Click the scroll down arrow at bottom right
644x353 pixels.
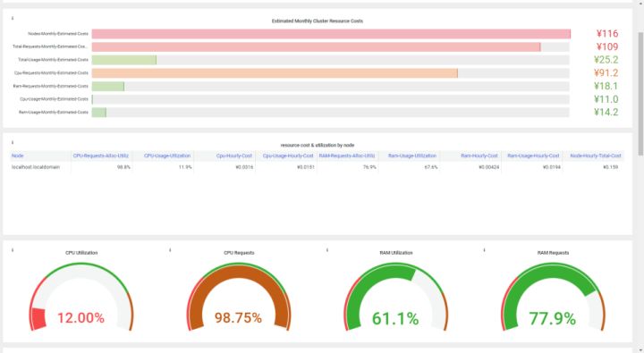(x=640, y=350)
